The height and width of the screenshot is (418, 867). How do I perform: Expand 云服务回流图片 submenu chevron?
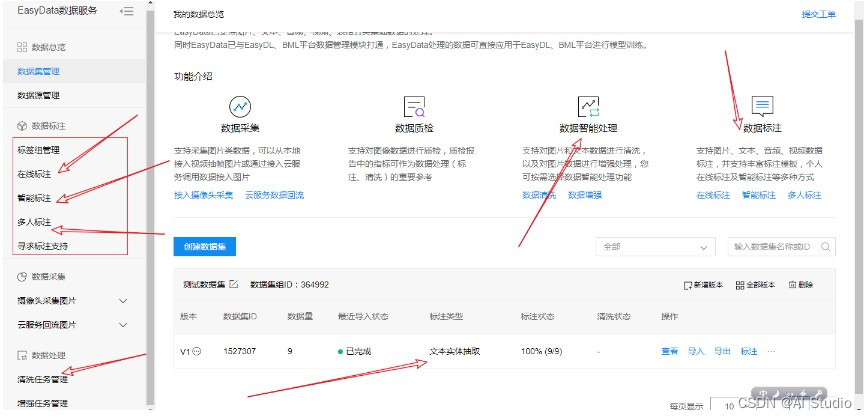tap(123, 325)
